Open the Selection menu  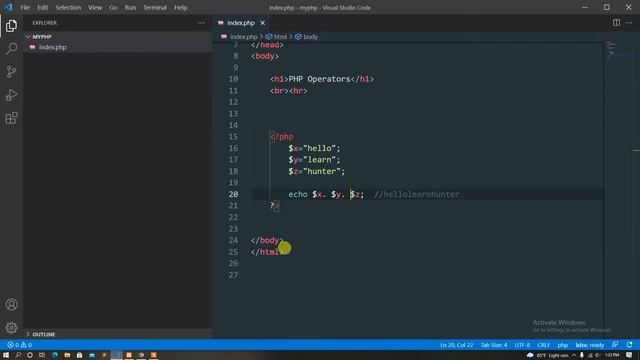point(68,7)
